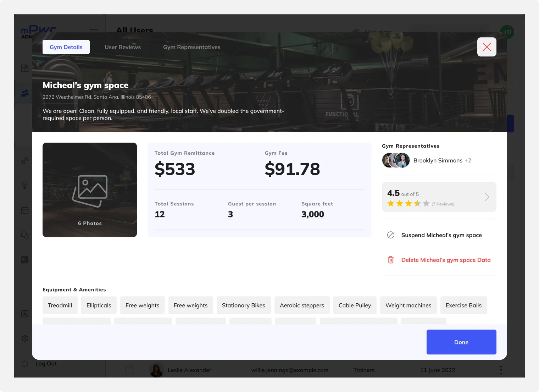539x392 pixels.
Task: Show the +2 additional representatives
Action: pyautogui.click(x=468, y=160)
